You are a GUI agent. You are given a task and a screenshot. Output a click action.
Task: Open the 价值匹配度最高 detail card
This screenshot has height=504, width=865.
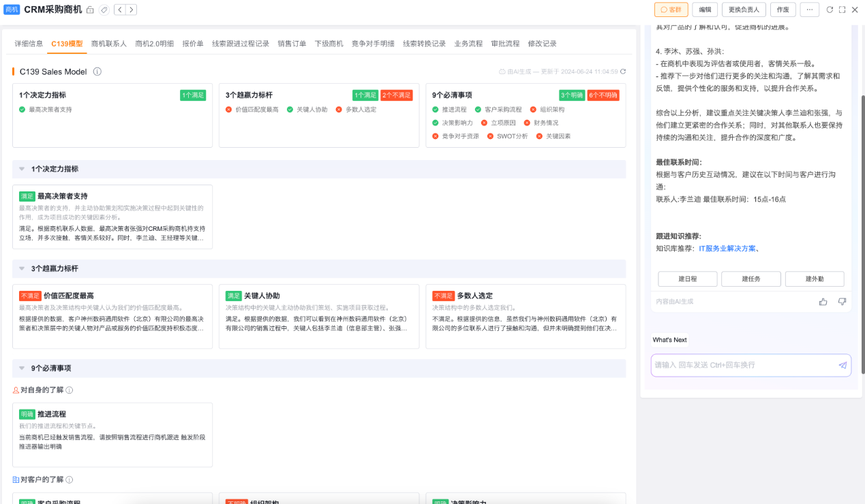click(x=112, y=316)
